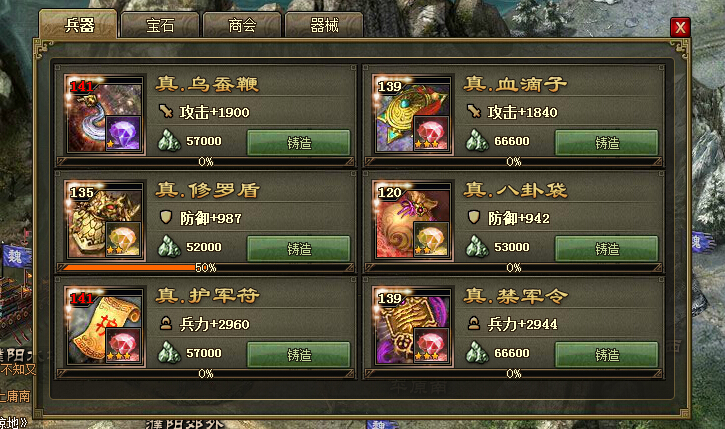This screenshot has width=725, height=429.
Task: Switch to the 器械 tab
Action: [x=324, y=25]
